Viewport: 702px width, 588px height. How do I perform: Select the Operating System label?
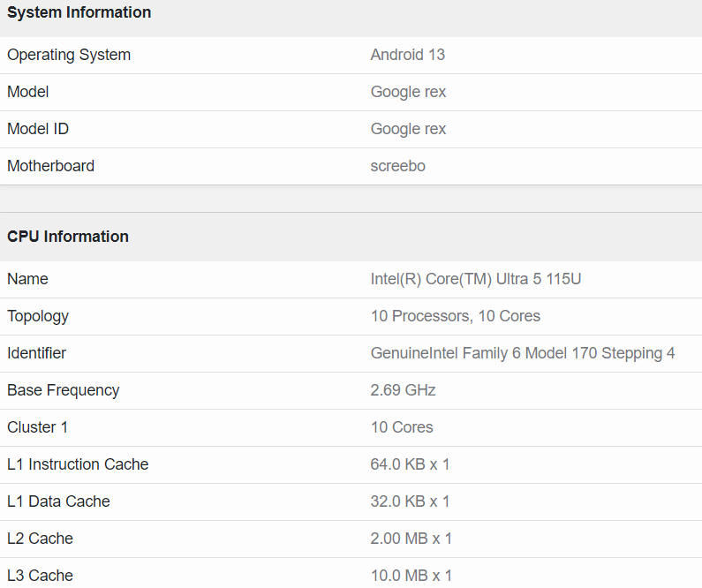69,55
